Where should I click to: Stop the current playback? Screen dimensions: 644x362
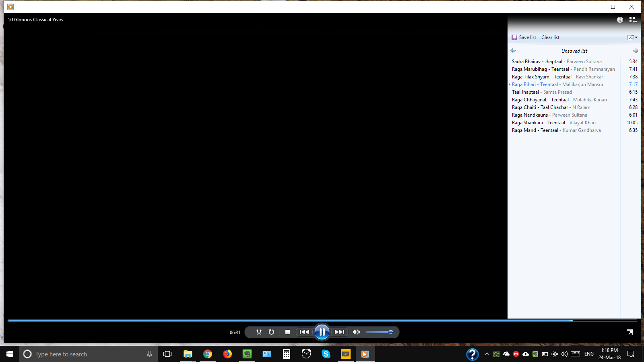pos(287,332)
